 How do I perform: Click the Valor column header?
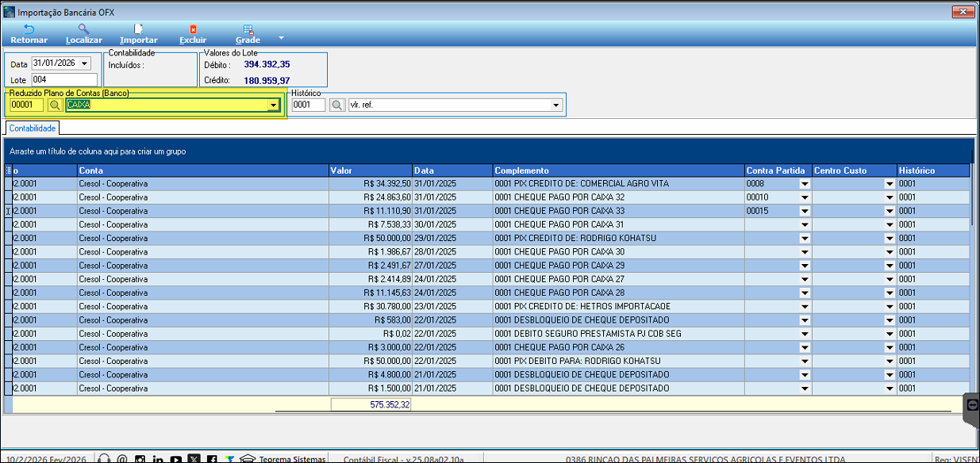point(370,170)
